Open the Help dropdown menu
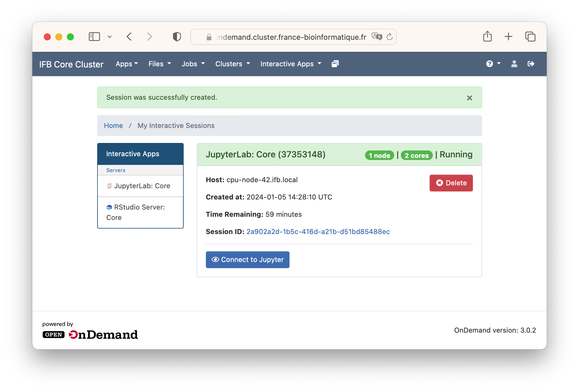 493,64
